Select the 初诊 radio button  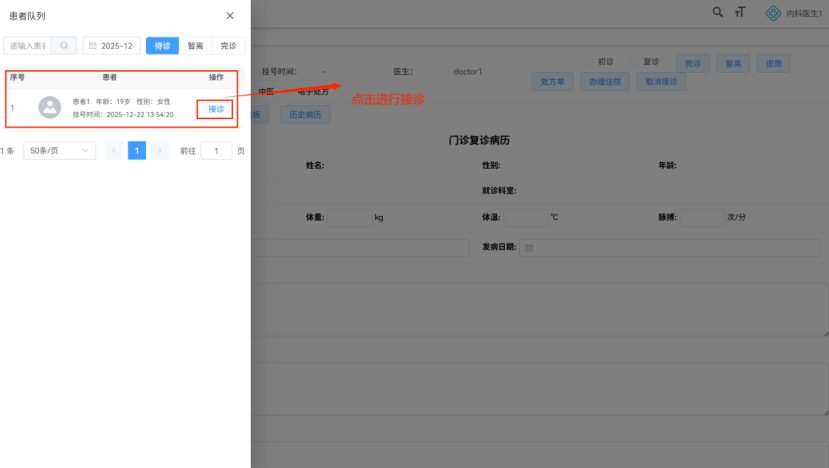[590, 62]
